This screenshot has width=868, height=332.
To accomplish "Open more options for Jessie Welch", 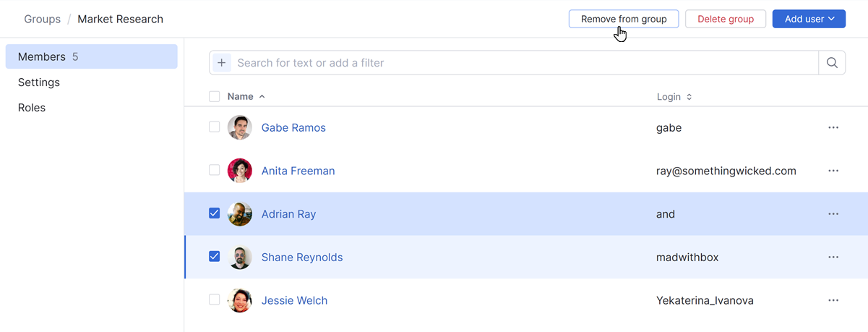I will (x=833, y=300).
